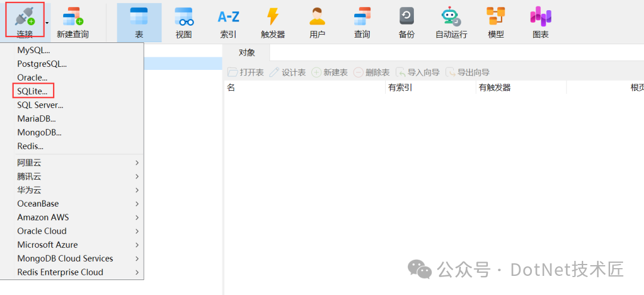Click the 用户 (User) toolbar icon
644x295 pixels.
point(317,23)
